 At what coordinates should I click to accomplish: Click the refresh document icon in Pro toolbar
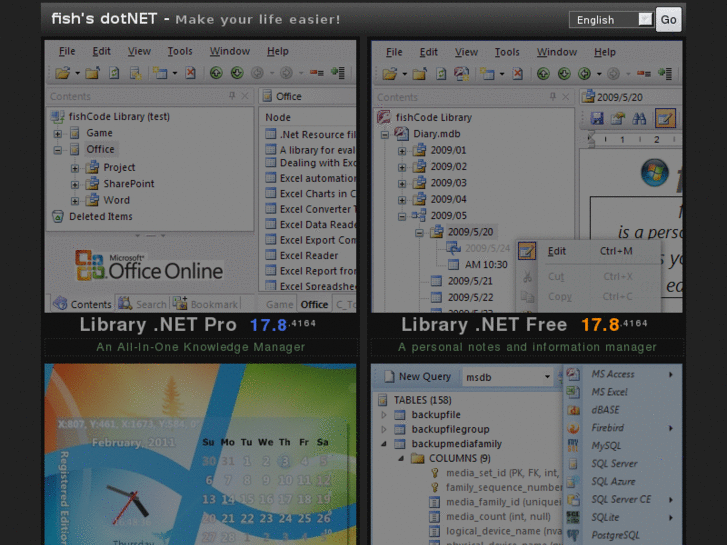pyautogui.click(x=114, y=73)
